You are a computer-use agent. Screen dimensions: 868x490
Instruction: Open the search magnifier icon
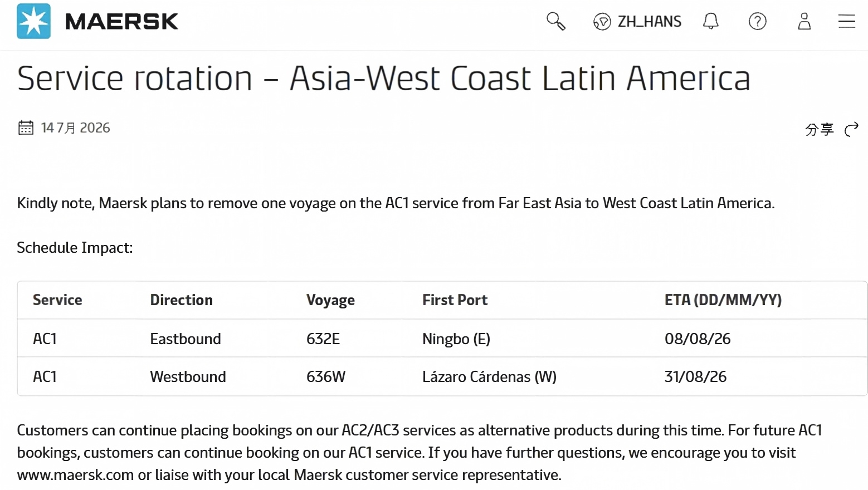point(555,21)
